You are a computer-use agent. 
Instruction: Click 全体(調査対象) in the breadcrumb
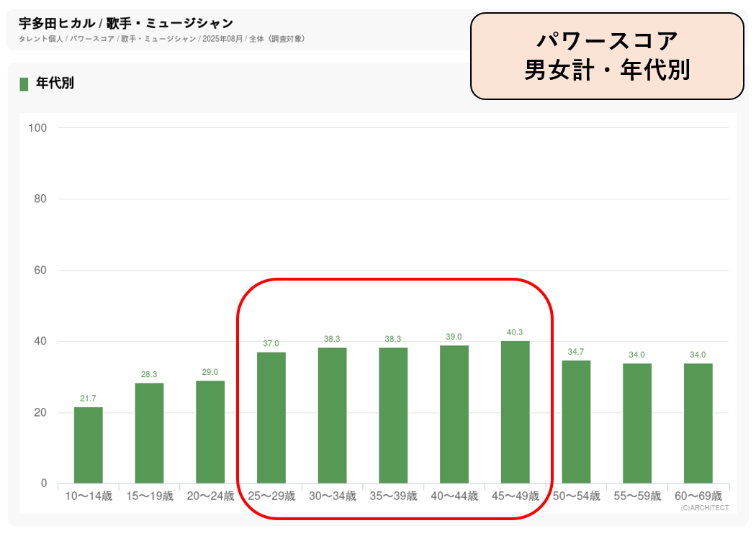pos(276,39)
